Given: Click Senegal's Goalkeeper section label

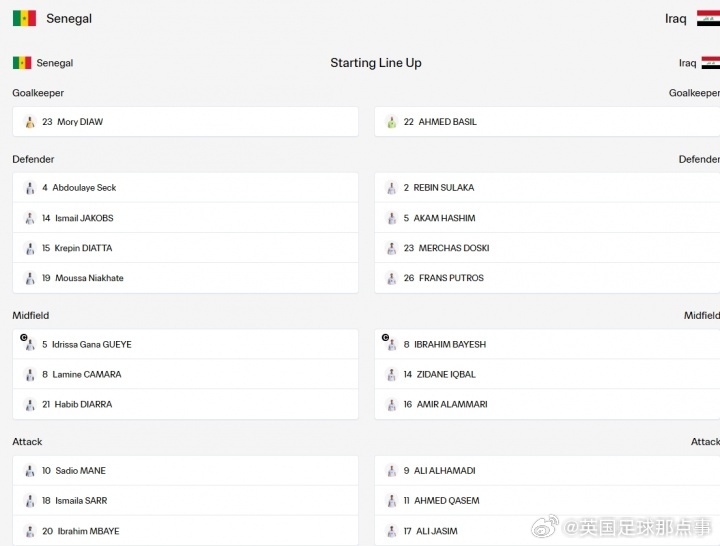Looking at the screenshot, I should click(38, 93).
